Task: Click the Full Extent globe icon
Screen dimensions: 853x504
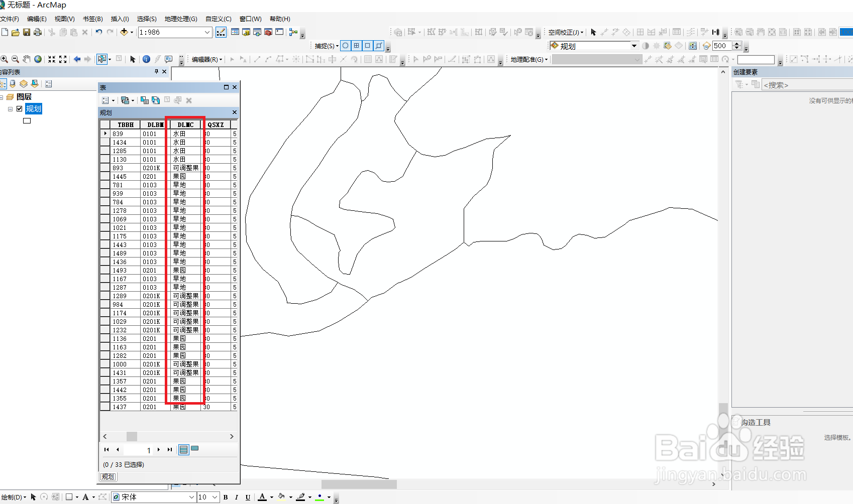Action: 38,59
